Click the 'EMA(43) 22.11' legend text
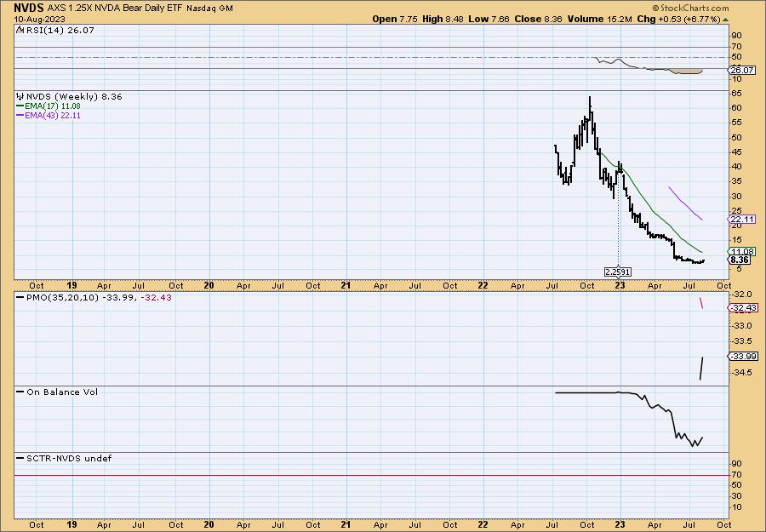The width and height of the screenshot is (766, 532). coord(53,116)
